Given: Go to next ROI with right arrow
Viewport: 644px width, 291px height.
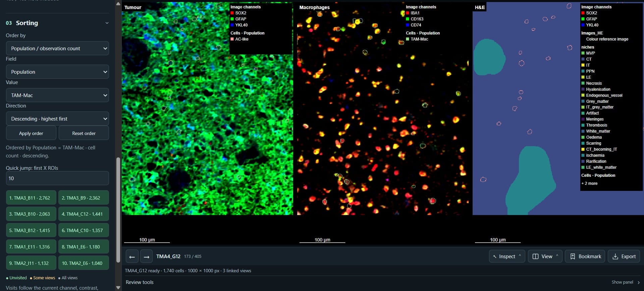Looking at the screenshot, I should coord(146,257).
